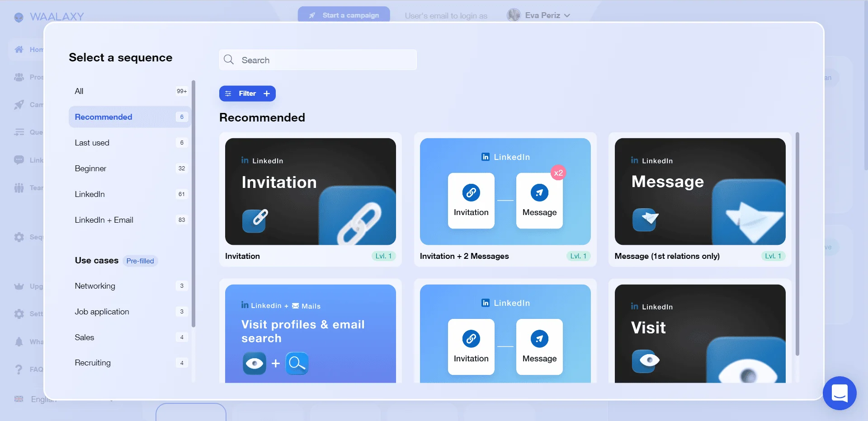
Task: Click the What's new bell icon
Action: [x=19, y=341]
